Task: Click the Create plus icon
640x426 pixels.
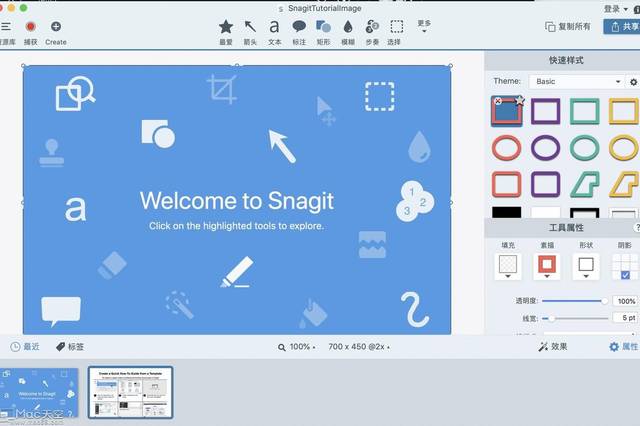Action: (56, 27)
